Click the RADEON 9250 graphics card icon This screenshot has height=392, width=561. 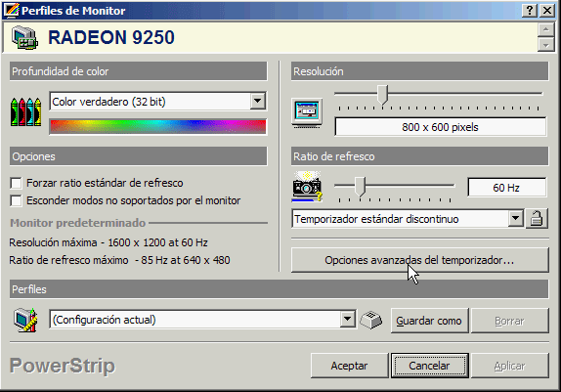24,37
